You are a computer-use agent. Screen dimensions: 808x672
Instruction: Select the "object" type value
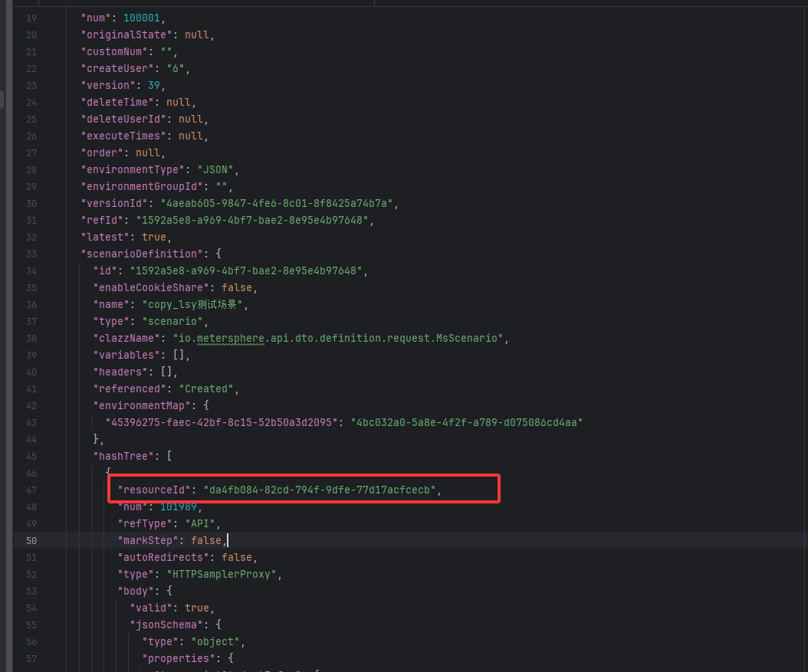215,642
